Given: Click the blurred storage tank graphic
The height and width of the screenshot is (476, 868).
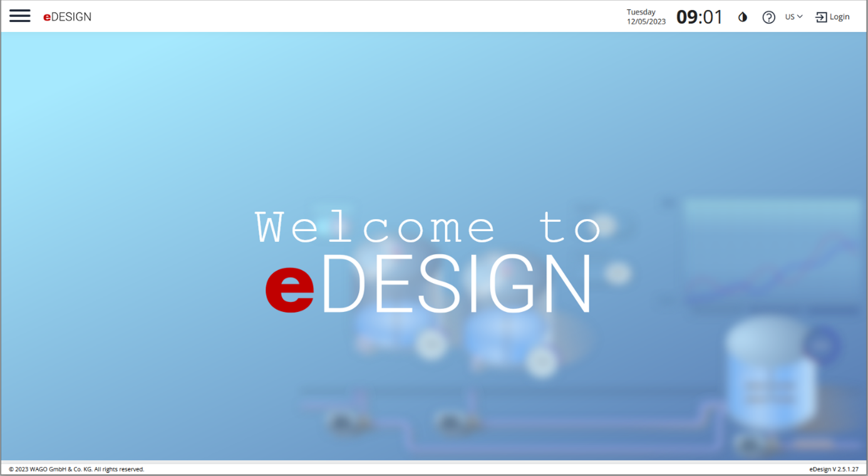Looking at the screenshot, I should (x=770, y=376).
